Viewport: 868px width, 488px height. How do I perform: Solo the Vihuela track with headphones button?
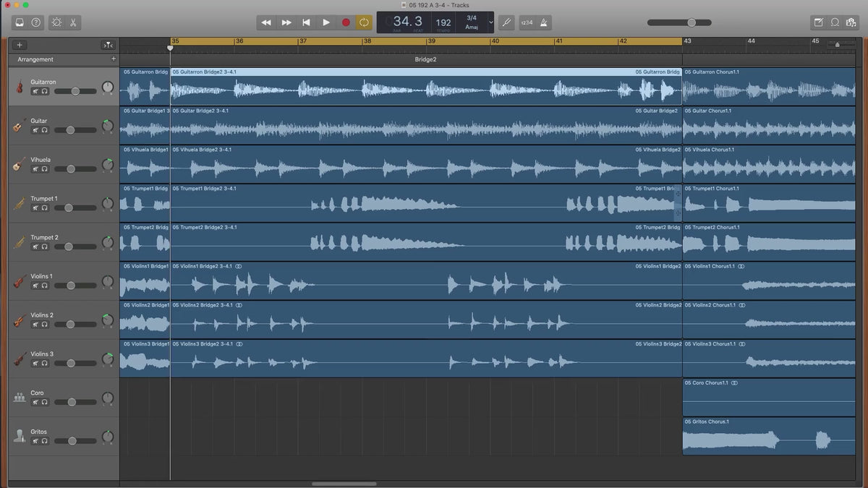coord(44,169)
